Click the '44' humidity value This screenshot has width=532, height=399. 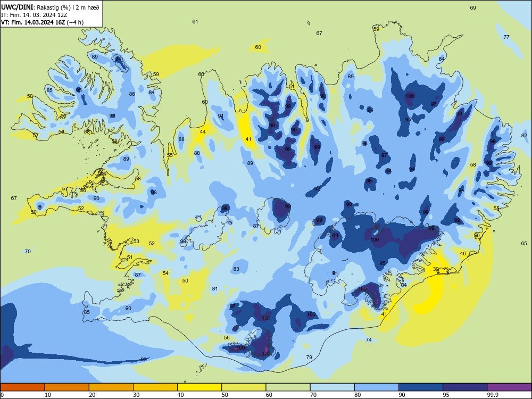(x=203, y=131)
